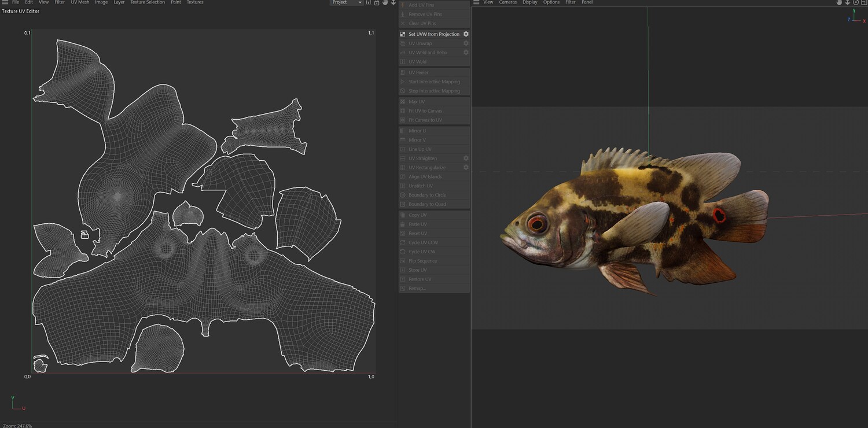Click the Set UVW from Projection icon

pos(403,34)
